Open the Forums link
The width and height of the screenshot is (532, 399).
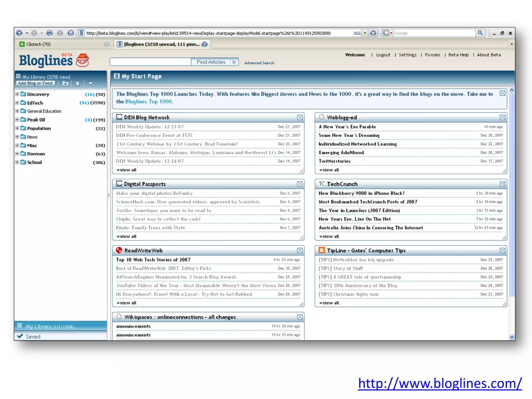click(x=433, y=55)
